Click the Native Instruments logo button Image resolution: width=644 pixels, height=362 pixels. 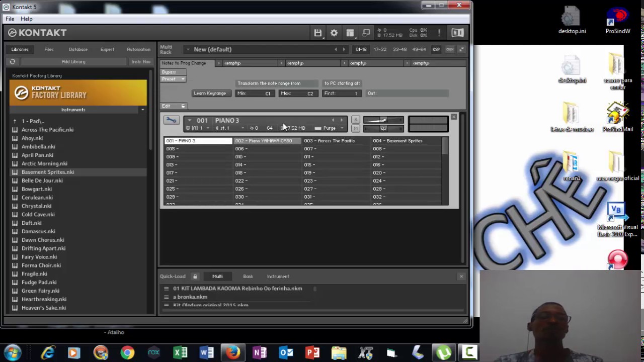[x=457, y=33]
